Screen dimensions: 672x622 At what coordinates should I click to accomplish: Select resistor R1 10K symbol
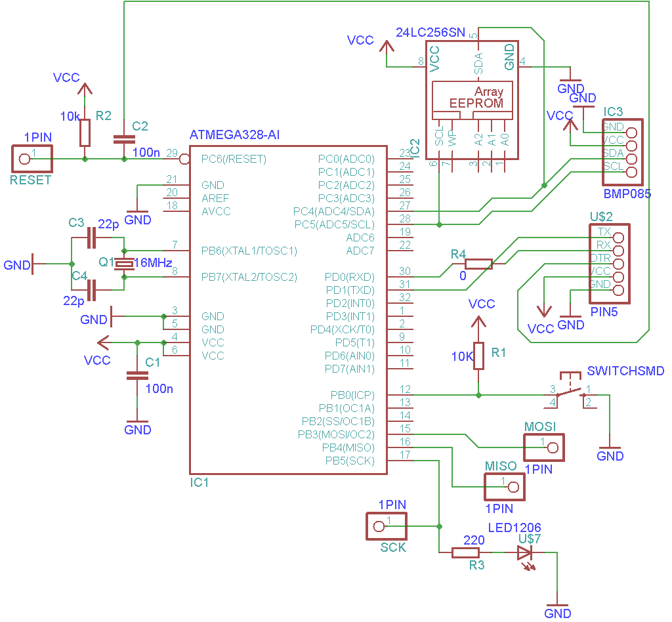(478, 356)
